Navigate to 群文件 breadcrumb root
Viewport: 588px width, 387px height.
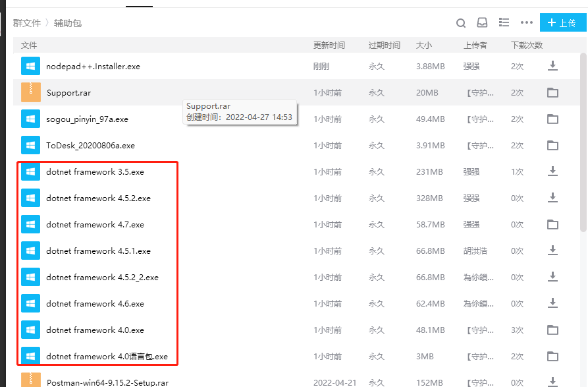click(27, 23)
